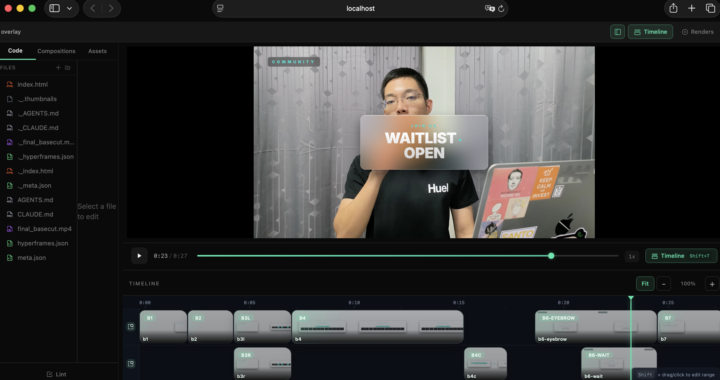This screenshot has width=720, height=380.
Task: Select the B2 clip on the timeline
Action: tap(210, 327)
